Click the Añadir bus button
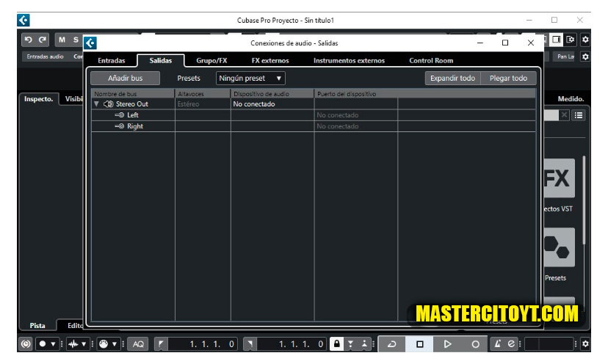This screenshot has height=364, width=608. coord(126,78)
